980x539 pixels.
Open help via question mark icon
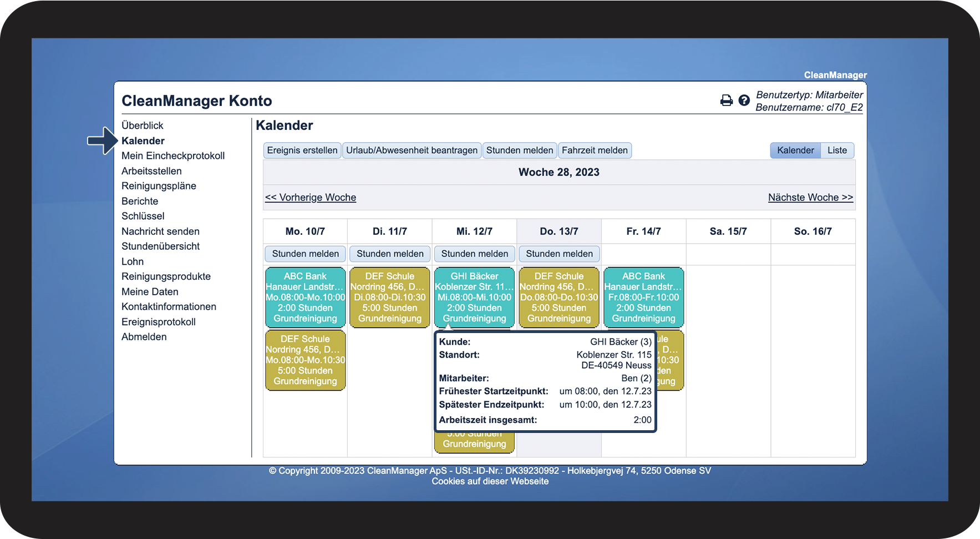tap(744, 100)
